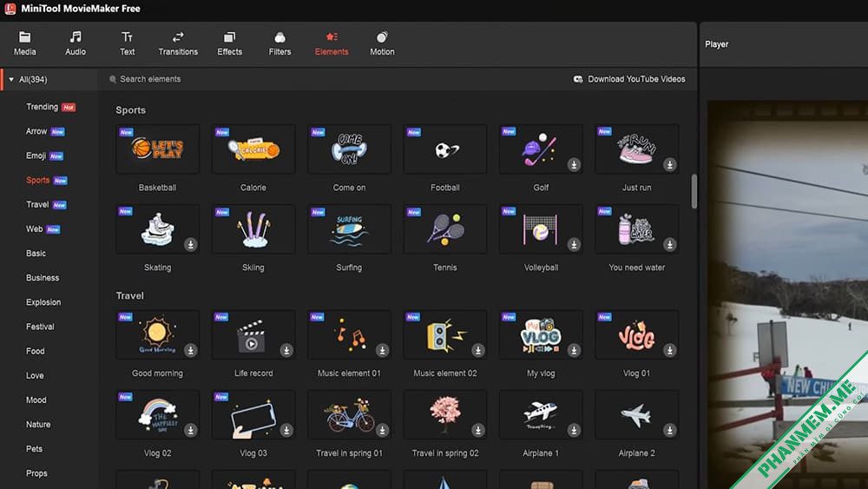Download Music element 02
The height and width of the screenshot is (489, 868).
(478, 350)
